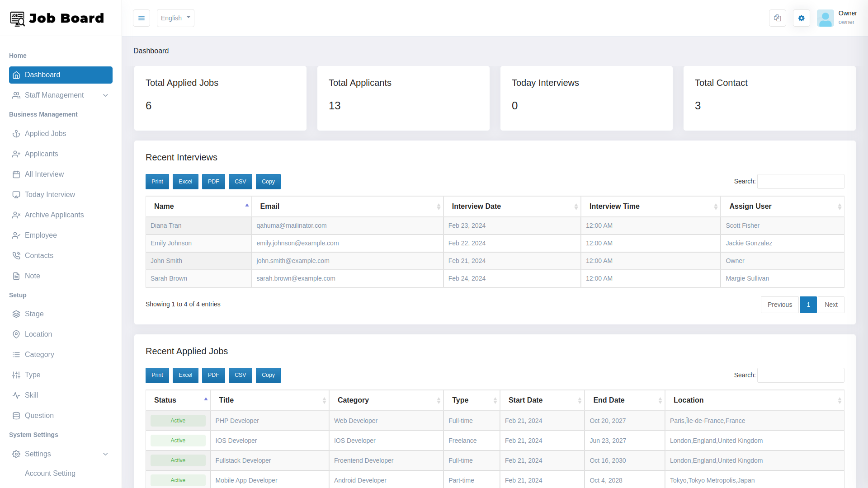Open Account Setting under System Settings

(x=50, y=474)
